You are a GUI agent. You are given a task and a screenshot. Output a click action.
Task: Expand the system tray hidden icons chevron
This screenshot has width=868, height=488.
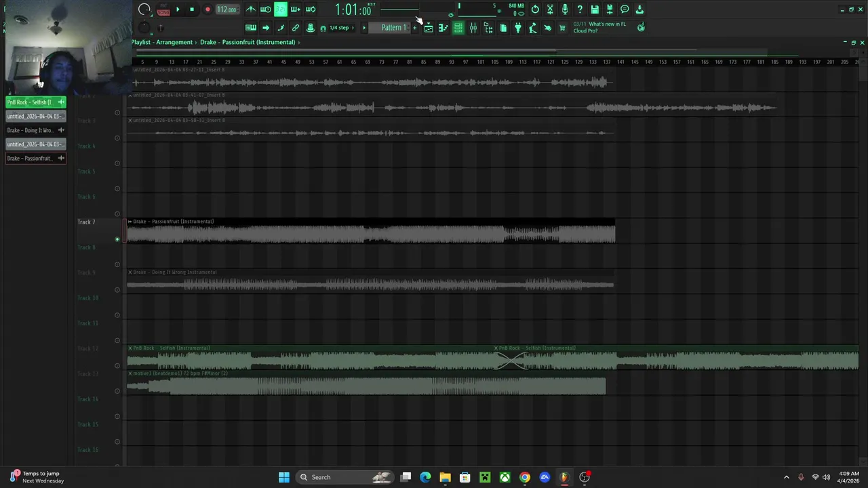click(787, 477)
